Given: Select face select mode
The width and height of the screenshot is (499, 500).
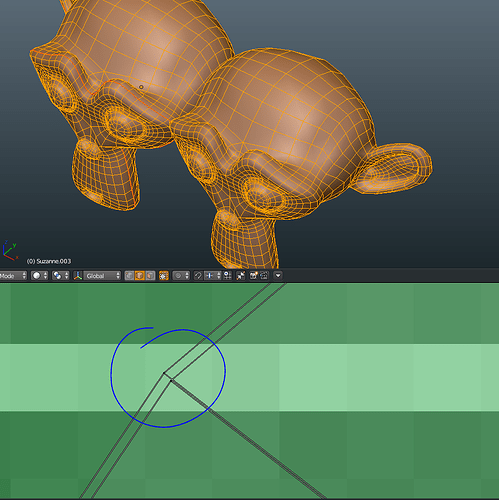Looking at the screenshot, I should [150, 276].
